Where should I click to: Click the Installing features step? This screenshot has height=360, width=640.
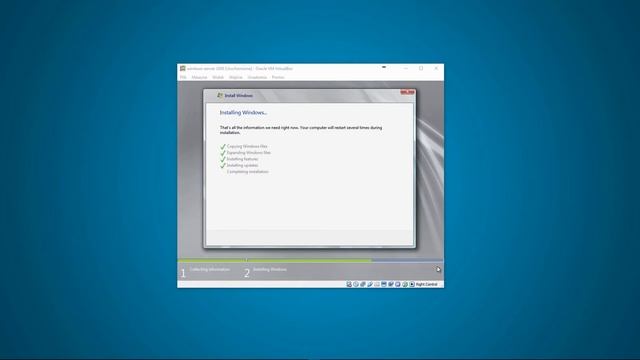(242, 159)
